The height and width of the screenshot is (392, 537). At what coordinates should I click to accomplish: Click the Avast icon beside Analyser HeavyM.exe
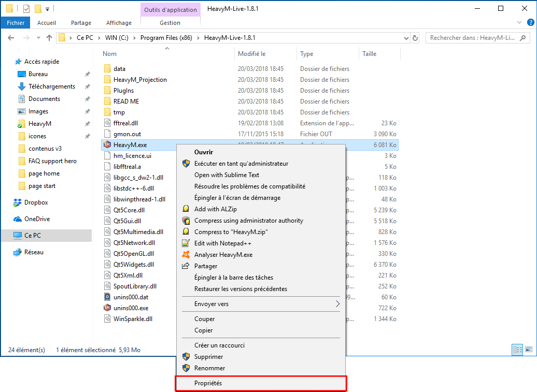[186, 255]
